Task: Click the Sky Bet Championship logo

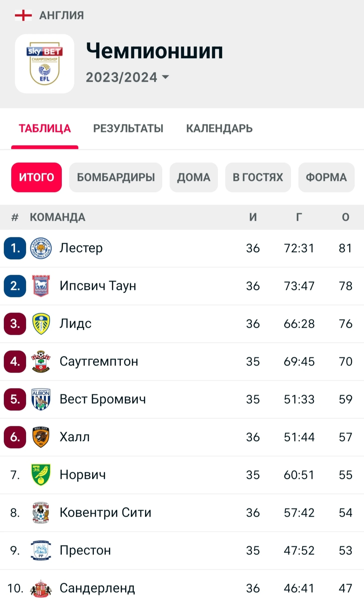Action: [45, 64]
